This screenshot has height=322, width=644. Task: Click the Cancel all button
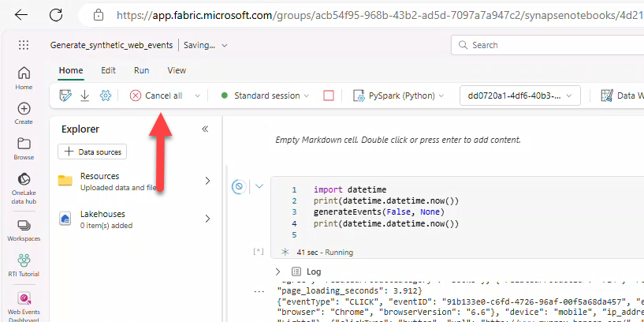click(156, 95)
